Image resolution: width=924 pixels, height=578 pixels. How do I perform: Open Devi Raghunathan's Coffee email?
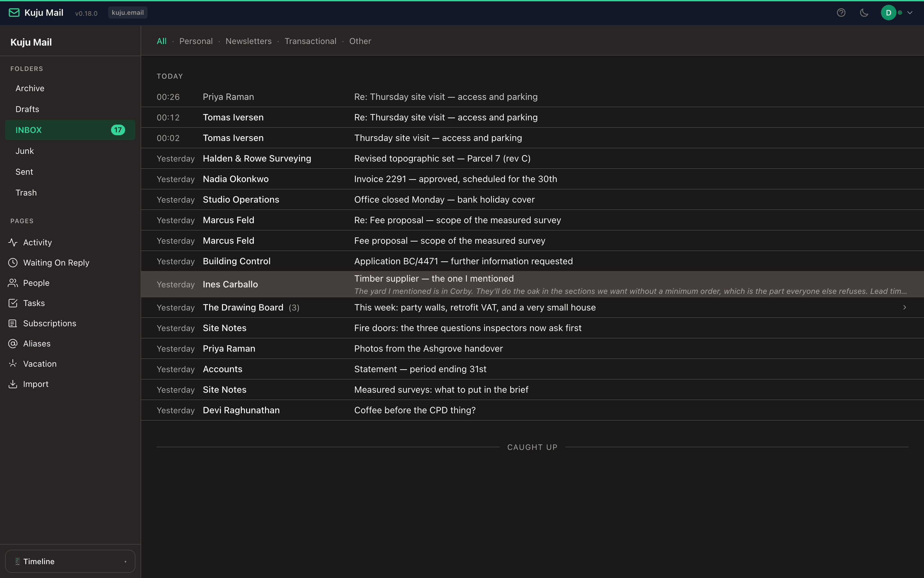click(x=532, y=410)
